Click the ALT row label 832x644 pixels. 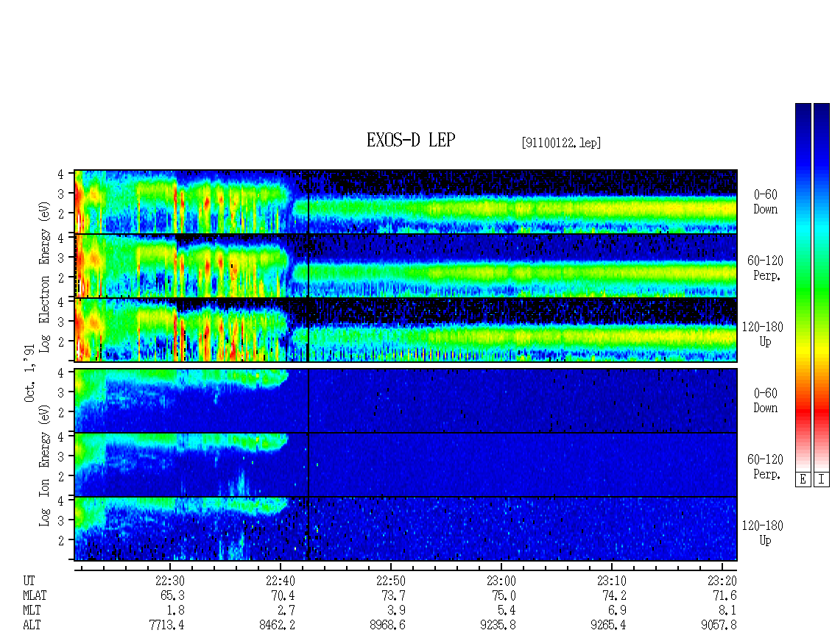(x=32, y=626)
